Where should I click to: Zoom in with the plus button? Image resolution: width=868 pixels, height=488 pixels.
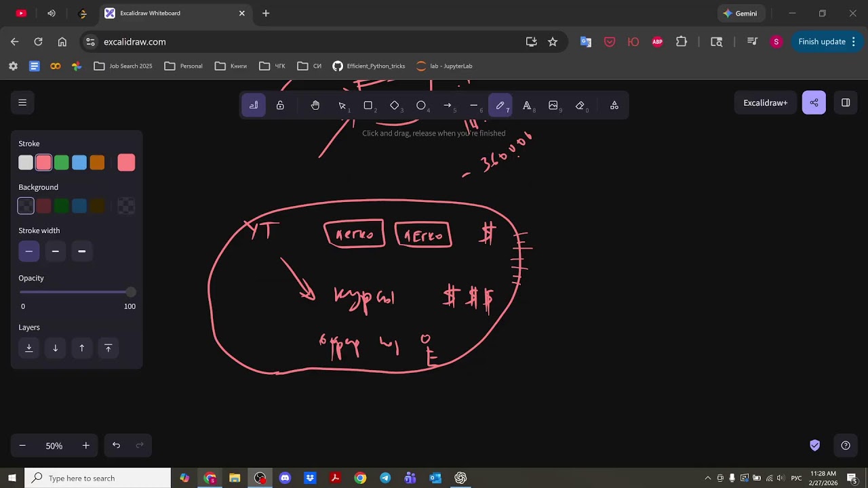(86, 445)
